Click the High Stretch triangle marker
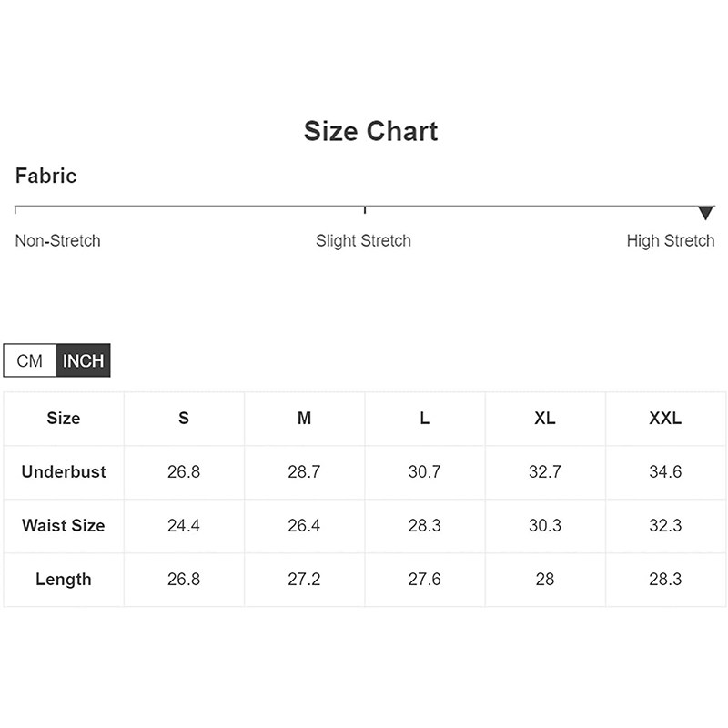The height and width of the screenshot is (728, 728). point(705,213)
